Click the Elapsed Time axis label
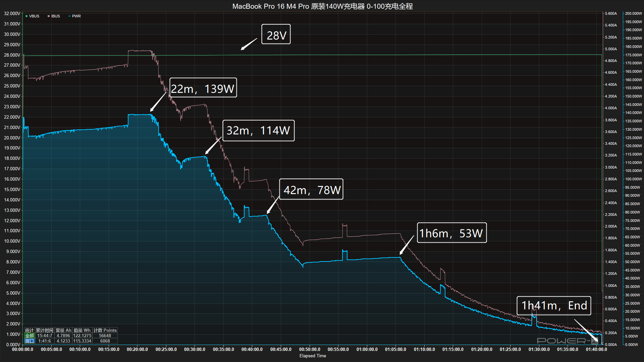 (x=313, y=356)
